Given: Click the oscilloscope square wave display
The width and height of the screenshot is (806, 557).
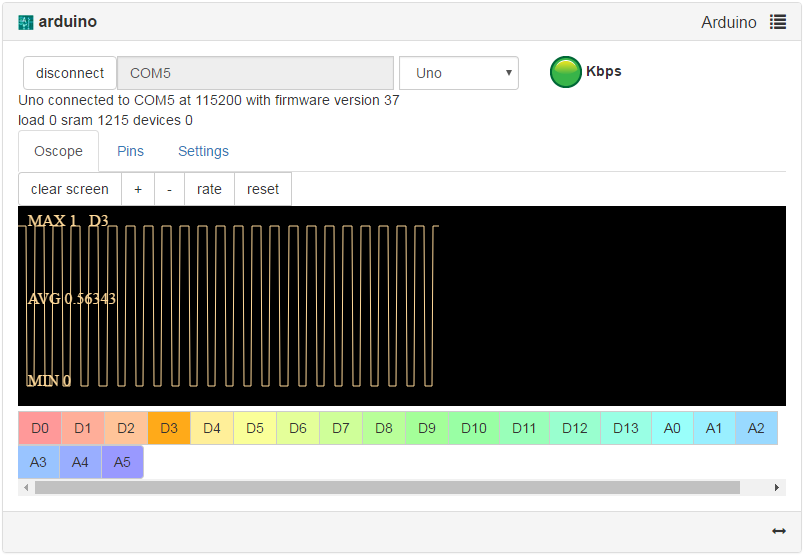Looking at the screenshot, I should click(x=402, y=306).
